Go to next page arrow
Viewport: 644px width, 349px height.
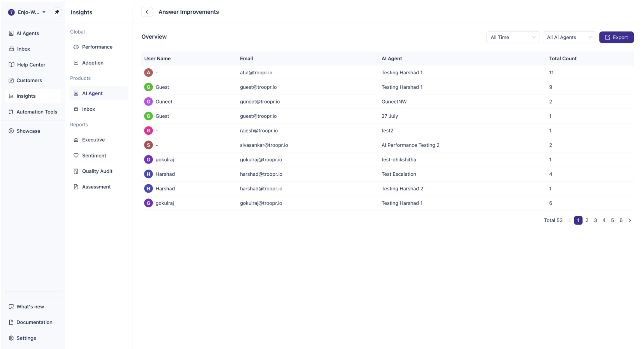tap(630, 220)
